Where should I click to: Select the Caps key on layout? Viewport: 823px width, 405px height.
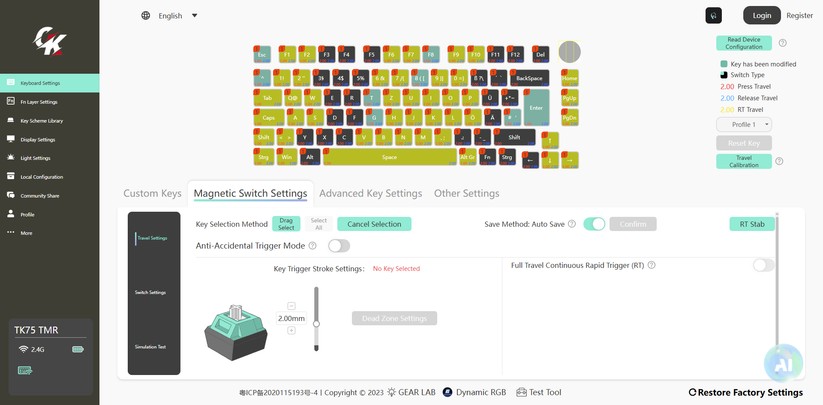pyautogui.click(x=268, y=118)
